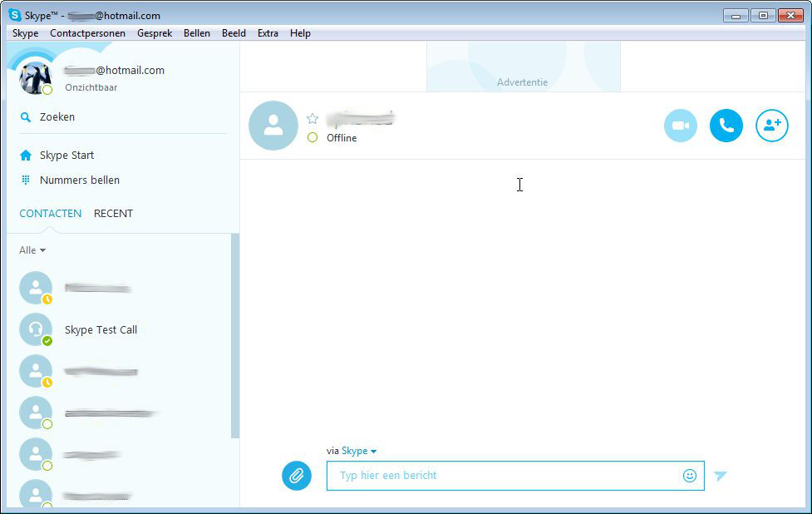Switch to the RECENT tab
The image size is (812, 514).
click(113, 214)
